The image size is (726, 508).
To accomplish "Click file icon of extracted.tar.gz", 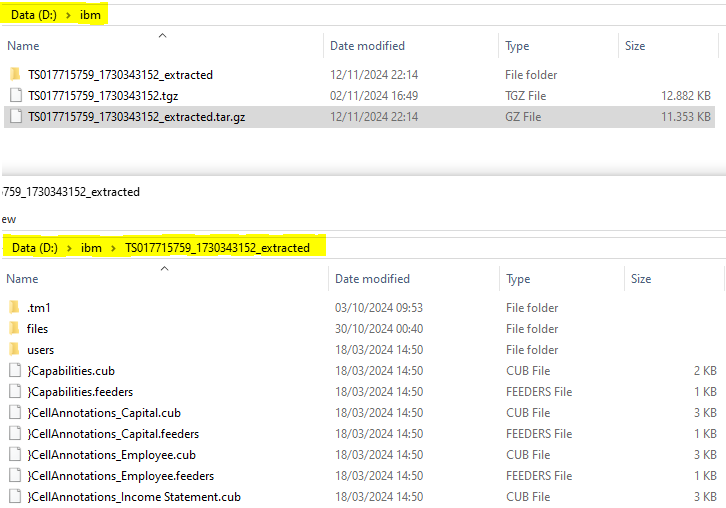I will point(16,116).
